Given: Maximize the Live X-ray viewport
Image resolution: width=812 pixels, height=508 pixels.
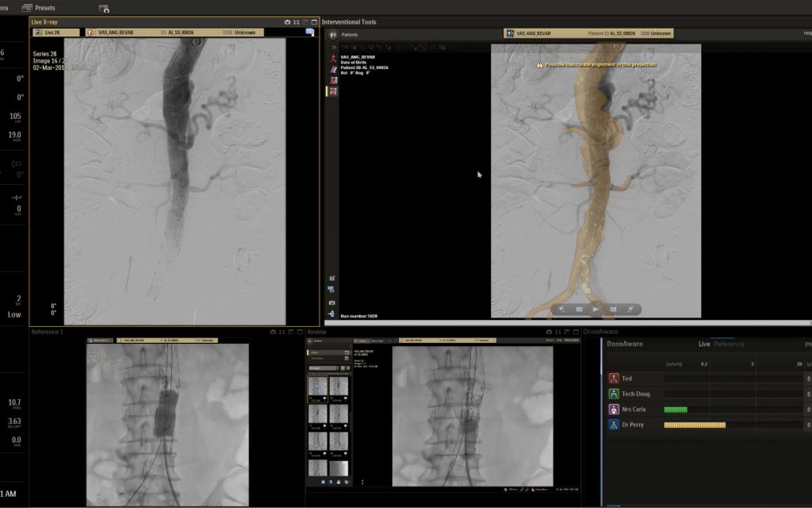Looking at the screenshot, I should coord(314,22).
